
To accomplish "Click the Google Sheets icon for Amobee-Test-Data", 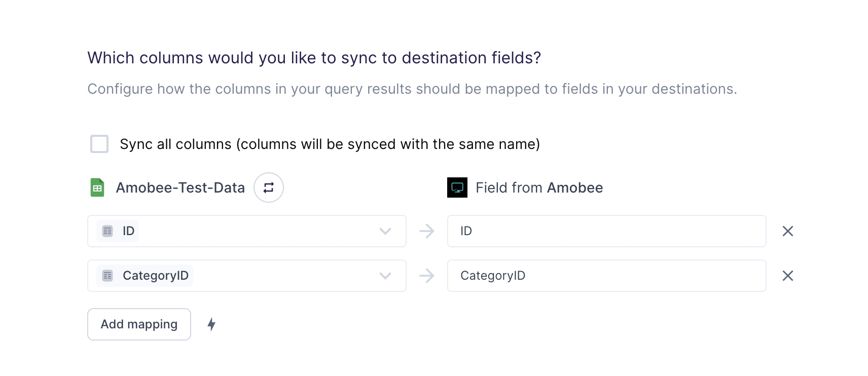I will [x=97, y=187].
